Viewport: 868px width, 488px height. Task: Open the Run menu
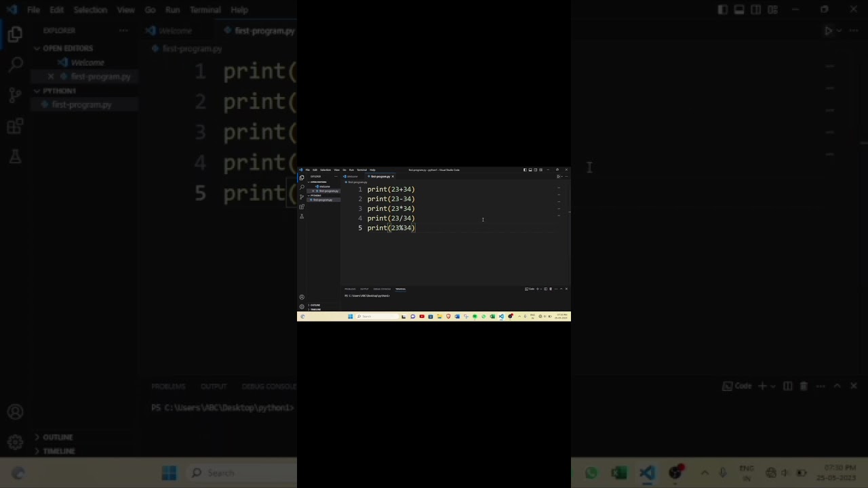click(x=351, y=170)
